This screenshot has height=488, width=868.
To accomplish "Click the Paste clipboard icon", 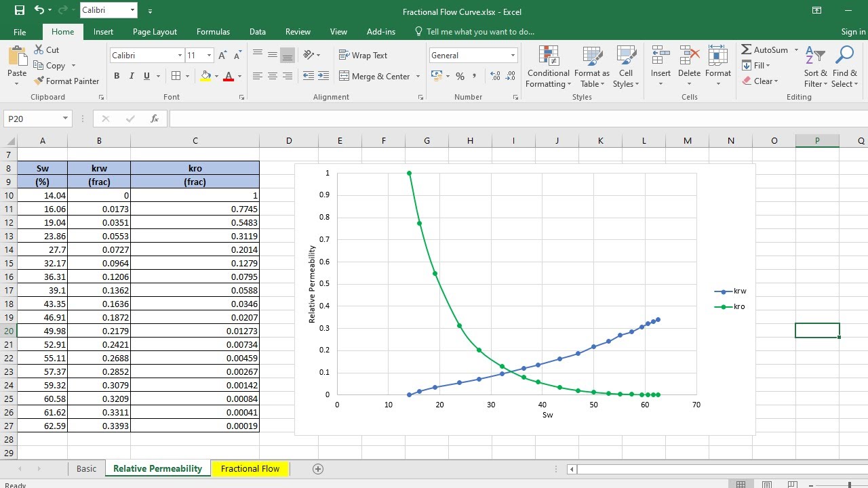I will click(17, 56).
